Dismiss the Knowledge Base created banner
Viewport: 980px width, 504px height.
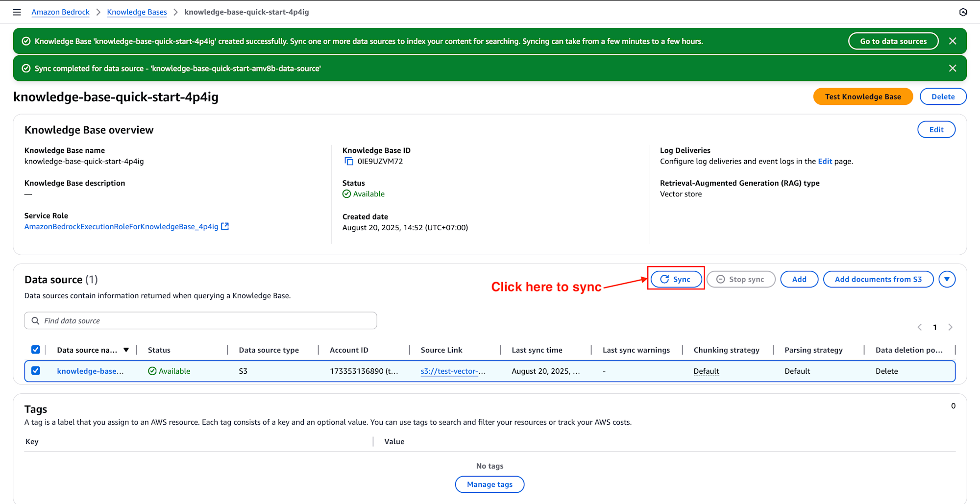click(953, 41)
